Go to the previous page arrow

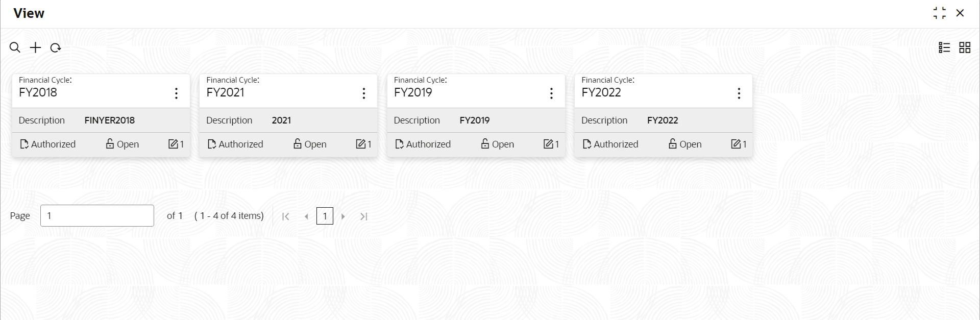click(x=306, y=216)
